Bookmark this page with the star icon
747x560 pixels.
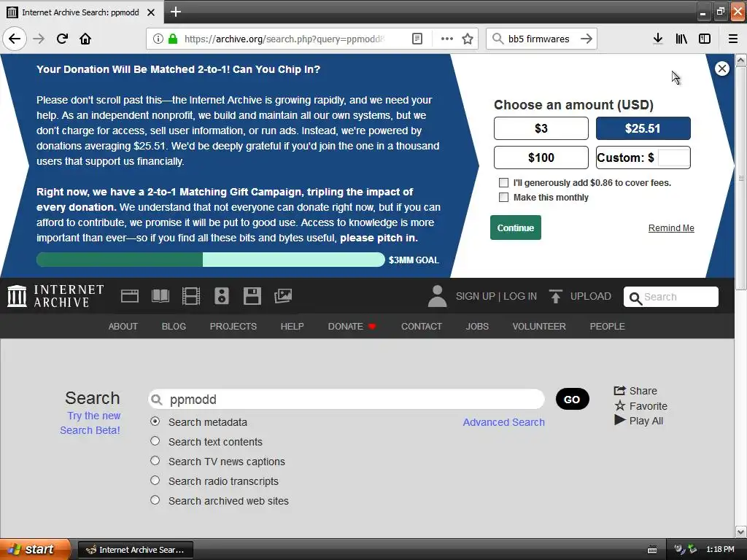click(x=468, y=39)
